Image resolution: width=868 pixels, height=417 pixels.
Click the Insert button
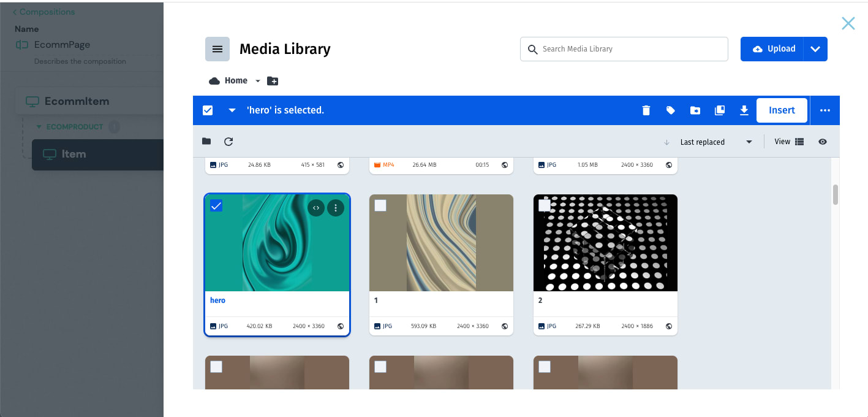(x=782, y=110)
